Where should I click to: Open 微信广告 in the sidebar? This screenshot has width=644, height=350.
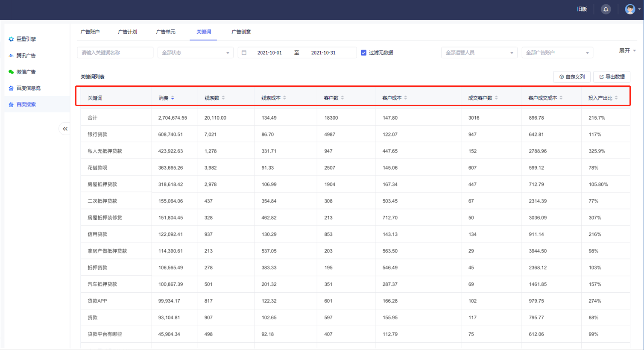tap(26, 72)
